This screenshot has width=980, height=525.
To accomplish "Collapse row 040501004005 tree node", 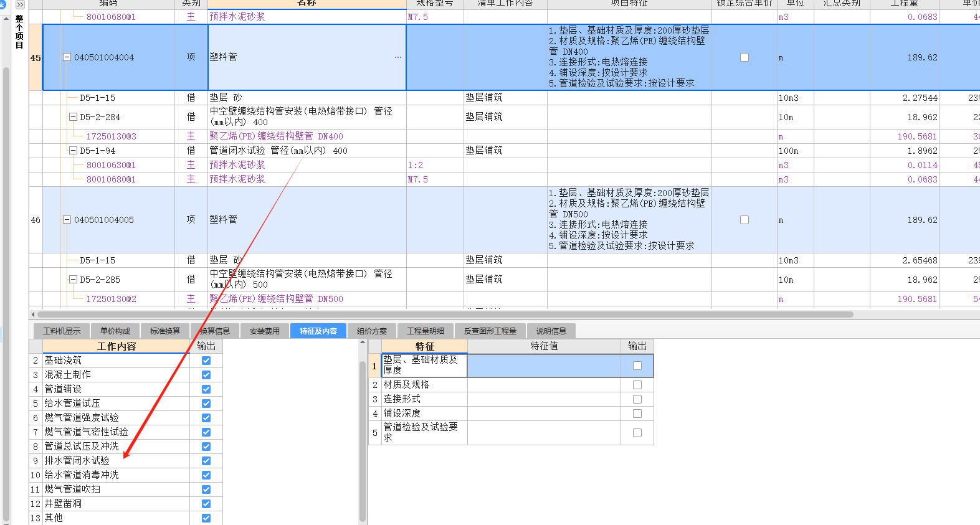I will coord(67,220).
